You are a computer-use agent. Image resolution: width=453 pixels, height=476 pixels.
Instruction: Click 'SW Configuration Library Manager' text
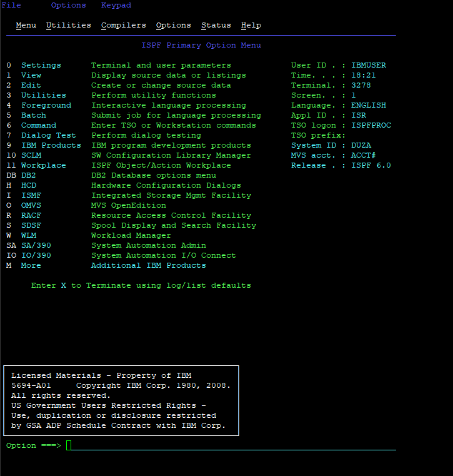click(171, 155)
